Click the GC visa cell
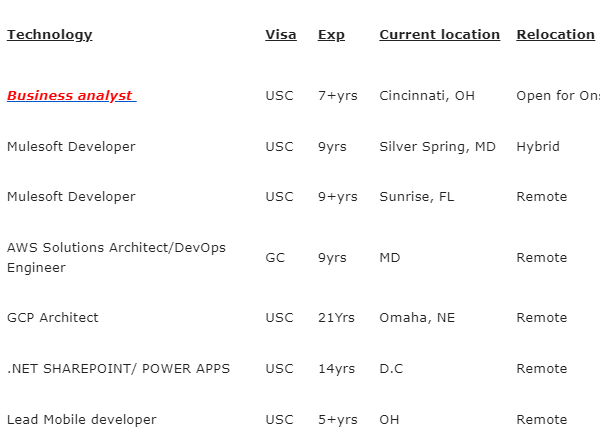This screenshot has width=600, height=445. (x=275, y=257)
